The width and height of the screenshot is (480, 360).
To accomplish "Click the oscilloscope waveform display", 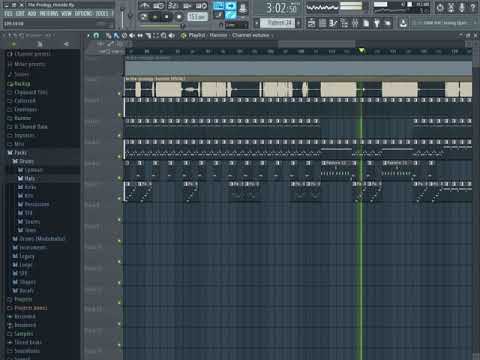I will pos(322,7).
